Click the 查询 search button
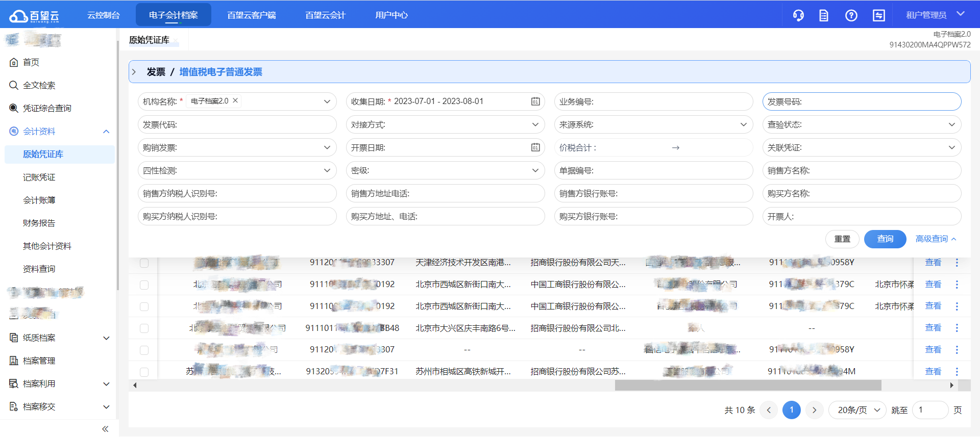Viewport: 980px width, 437px height. 885,239
